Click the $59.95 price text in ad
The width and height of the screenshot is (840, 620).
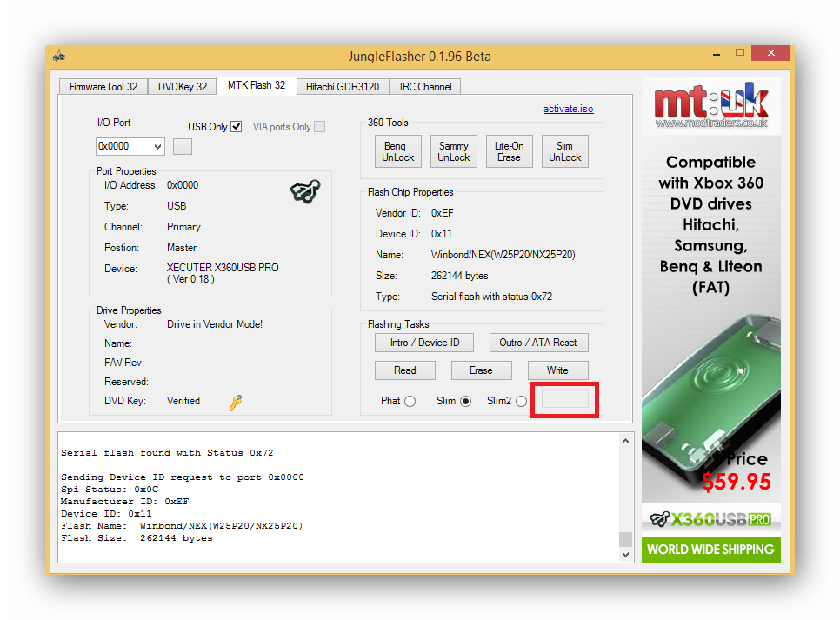point(737,481)
